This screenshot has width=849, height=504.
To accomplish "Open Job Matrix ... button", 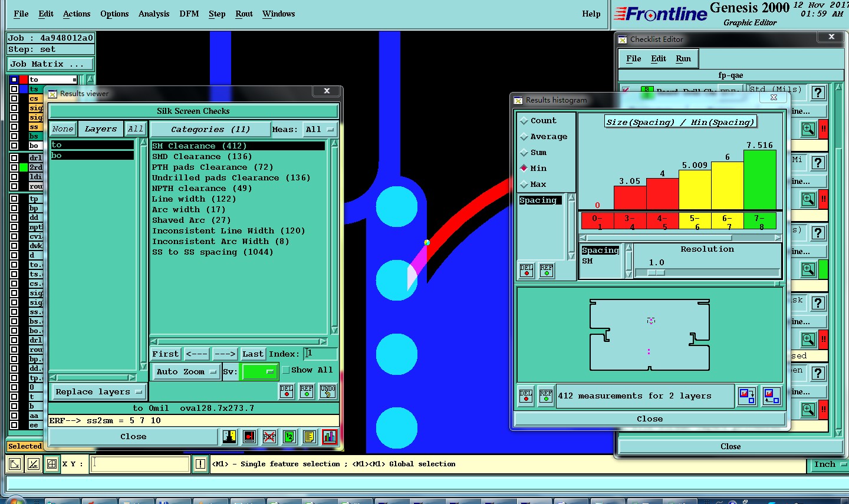I will point(51,64).
